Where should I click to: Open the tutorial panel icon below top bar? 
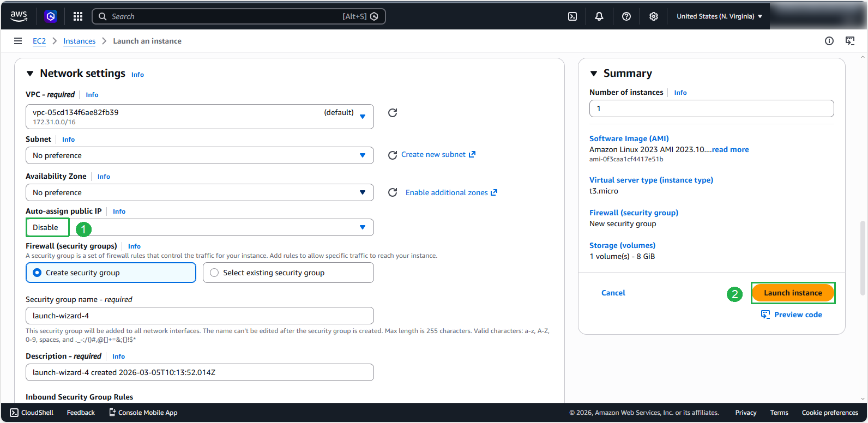click(x=850, y=41)
